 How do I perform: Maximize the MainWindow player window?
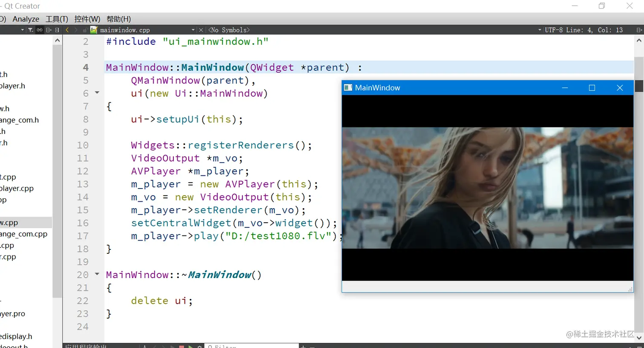592,87
